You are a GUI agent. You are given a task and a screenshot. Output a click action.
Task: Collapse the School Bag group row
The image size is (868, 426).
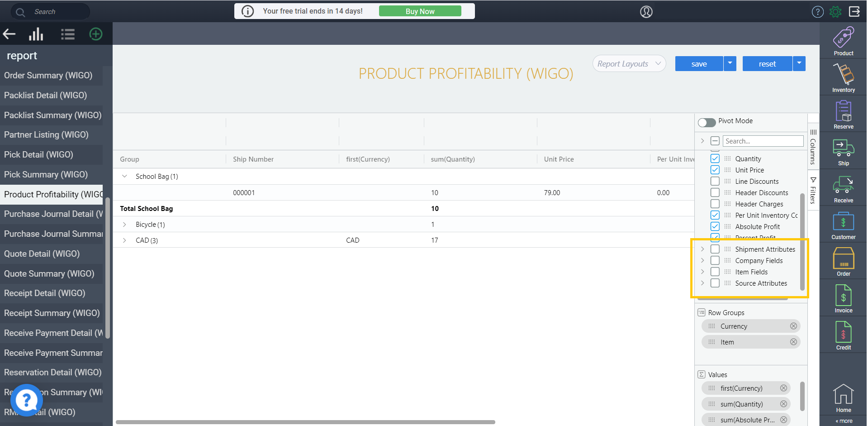(124, 176)
